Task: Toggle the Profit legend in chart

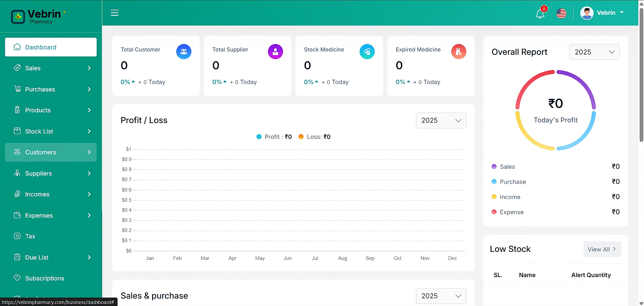Action: (x=274, y=137)
